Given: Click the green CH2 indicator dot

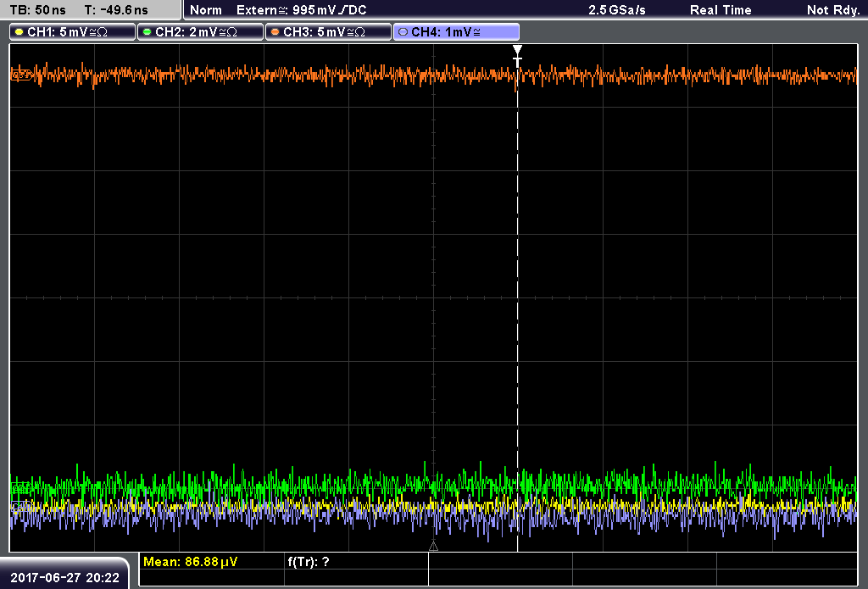Looking at the screenshot, I should pos(147,32).
